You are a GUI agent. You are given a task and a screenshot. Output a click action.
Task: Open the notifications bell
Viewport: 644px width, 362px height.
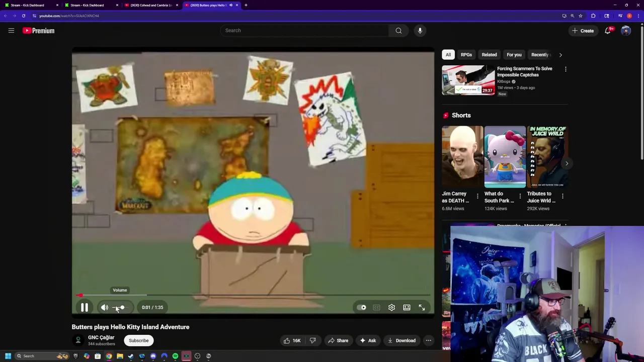point(608,31)
